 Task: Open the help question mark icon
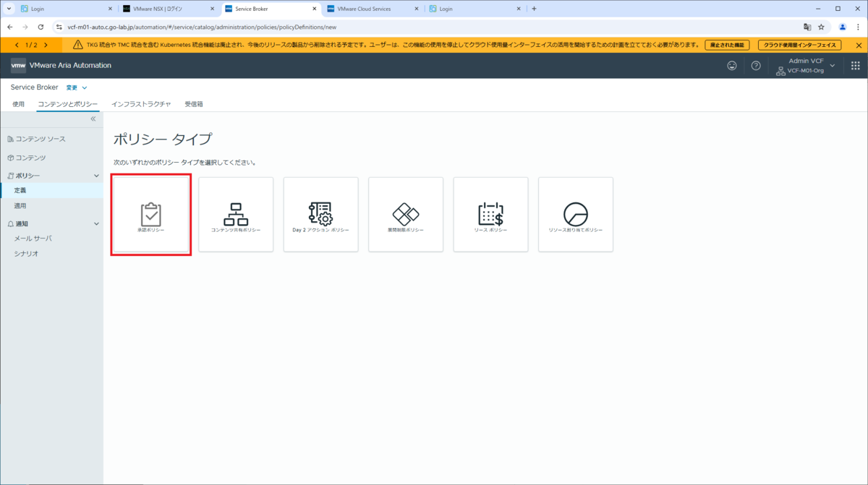click(x=756, y=66)
